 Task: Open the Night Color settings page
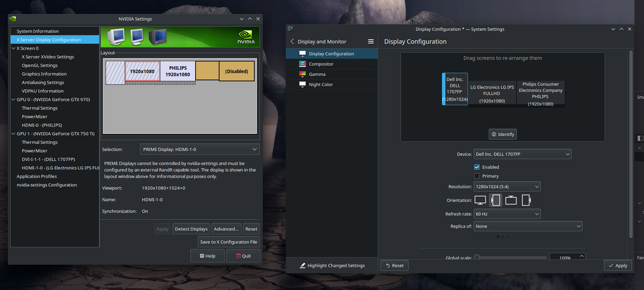[x=321, y=84]
